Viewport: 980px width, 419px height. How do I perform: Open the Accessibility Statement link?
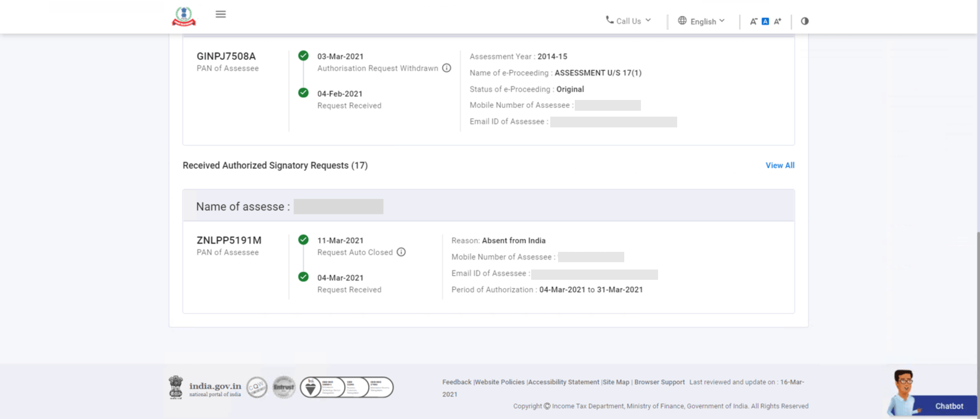click(x=563, y=382)
